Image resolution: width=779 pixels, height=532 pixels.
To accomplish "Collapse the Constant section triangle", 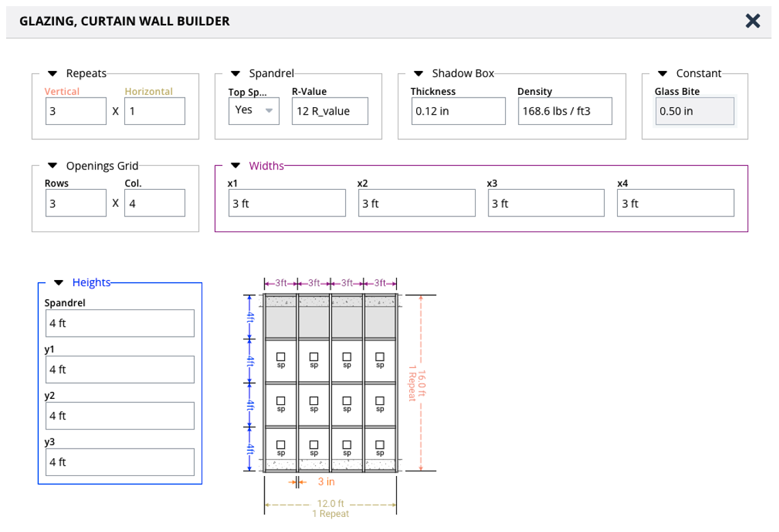I will pyautogui.click(x=663, y=74).
